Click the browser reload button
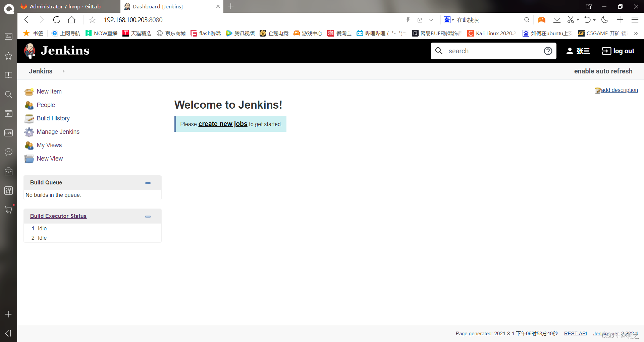Image resolution: width=644 pixels, height=342 pixels. coord(57,20)
